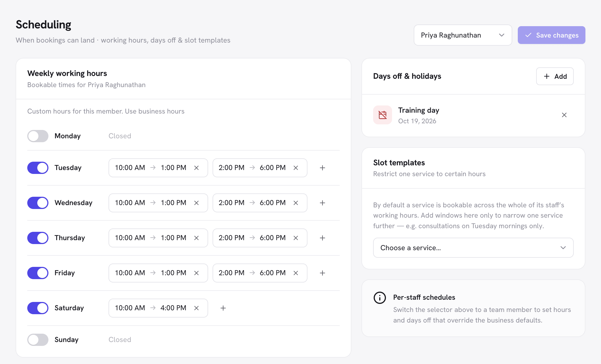Image resolution: width=601 pixels, height=364 pixels.
Task: Open the Choose a service dropdown
Action: pos(473,248)
